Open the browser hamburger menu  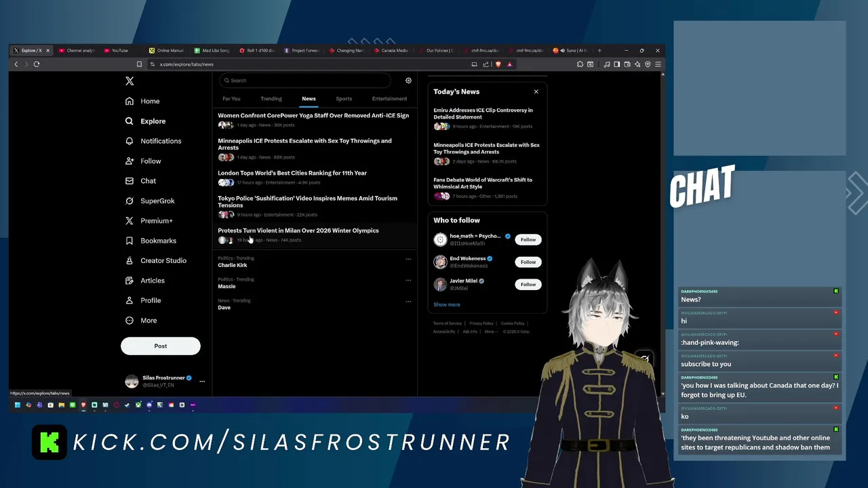pos(658,64)
